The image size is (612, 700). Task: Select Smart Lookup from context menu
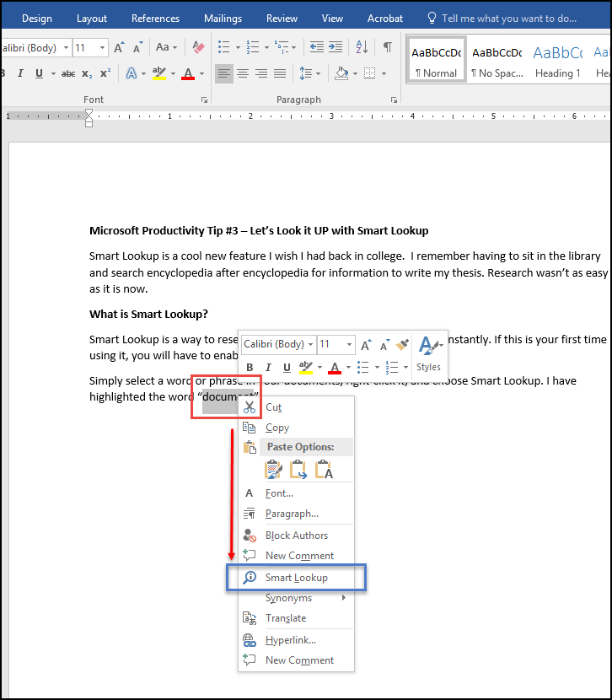click(x=296, y=578)
